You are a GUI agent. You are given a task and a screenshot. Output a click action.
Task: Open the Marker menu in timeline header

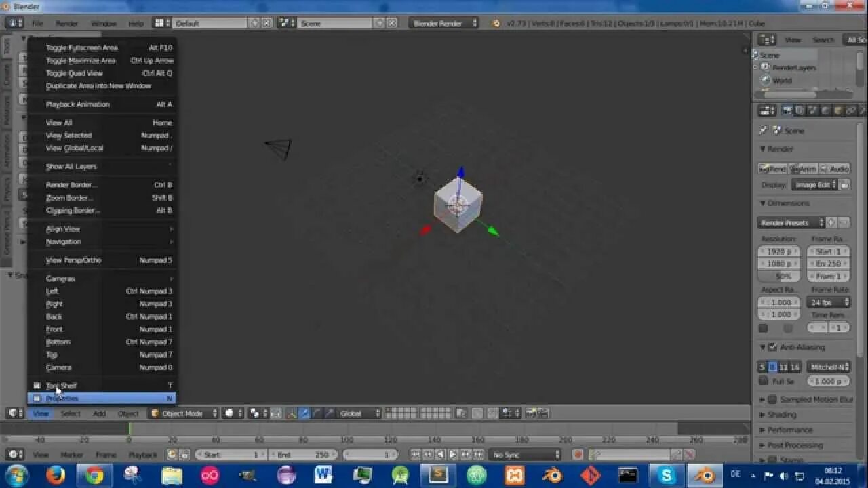click(x=72, y=455)
